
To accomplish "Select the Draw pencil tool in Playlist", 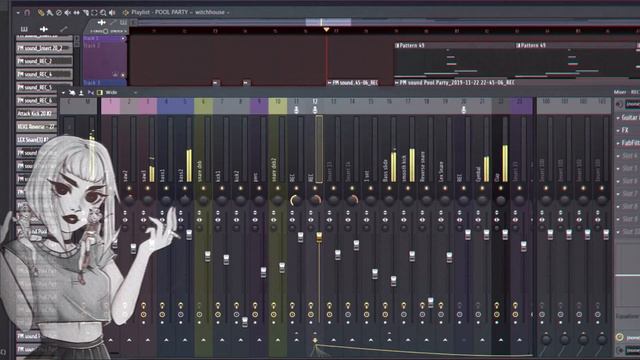I will (x=41, y=13).
